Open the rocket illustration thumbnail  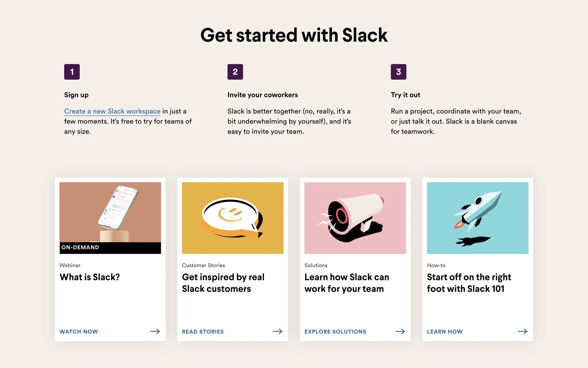(478, 218)
